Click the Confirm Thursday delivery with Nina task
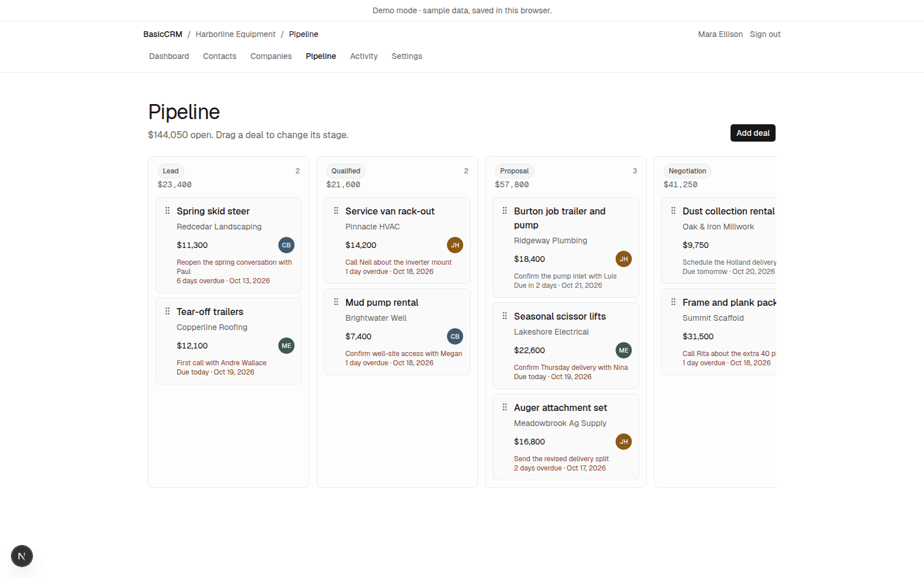924x578 pixels. pyautogui.click(x=571, y=368)
